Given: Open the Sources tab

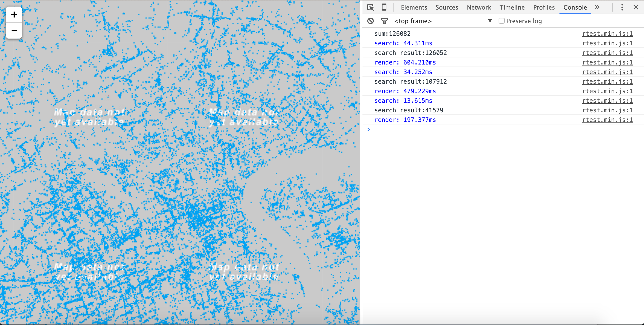Looking at the screenshot, I should tap(447, 7).
